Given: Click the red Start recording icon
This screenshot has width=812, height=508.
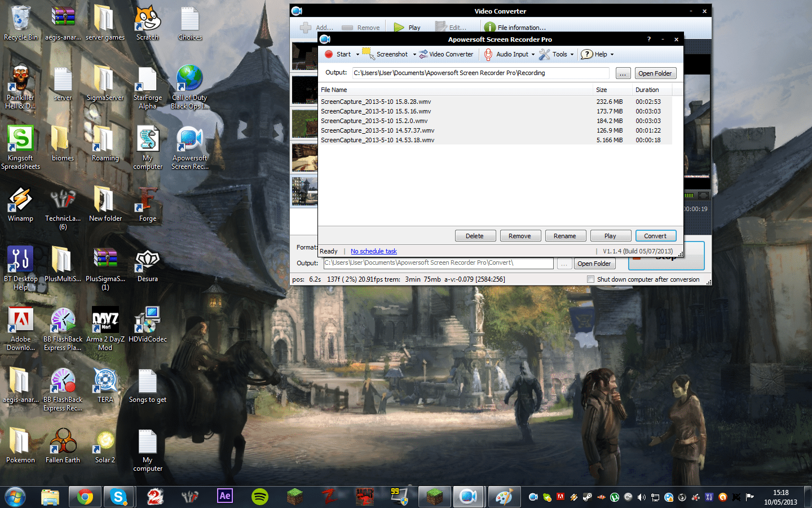Looking at the screenshot, I should (329, 54).
